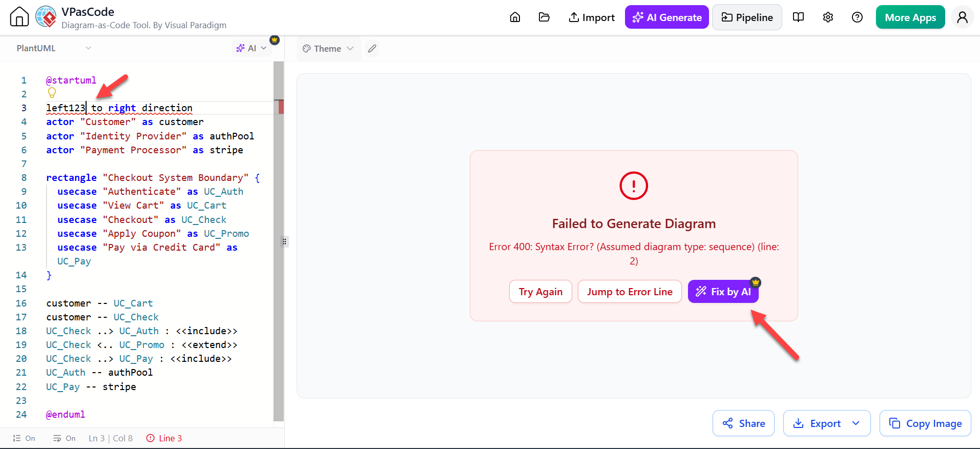The image size is (980, 449).
Task: Open the documentation book icon
Action: (798, 17)
